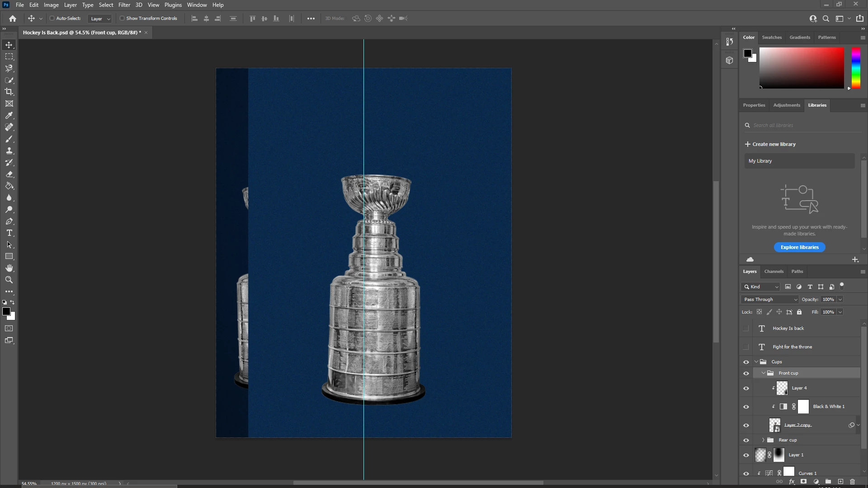This screenshot has width=868, height=488.
Task: Pick a hue on the spectrum slider
Action: pos(856,68)
